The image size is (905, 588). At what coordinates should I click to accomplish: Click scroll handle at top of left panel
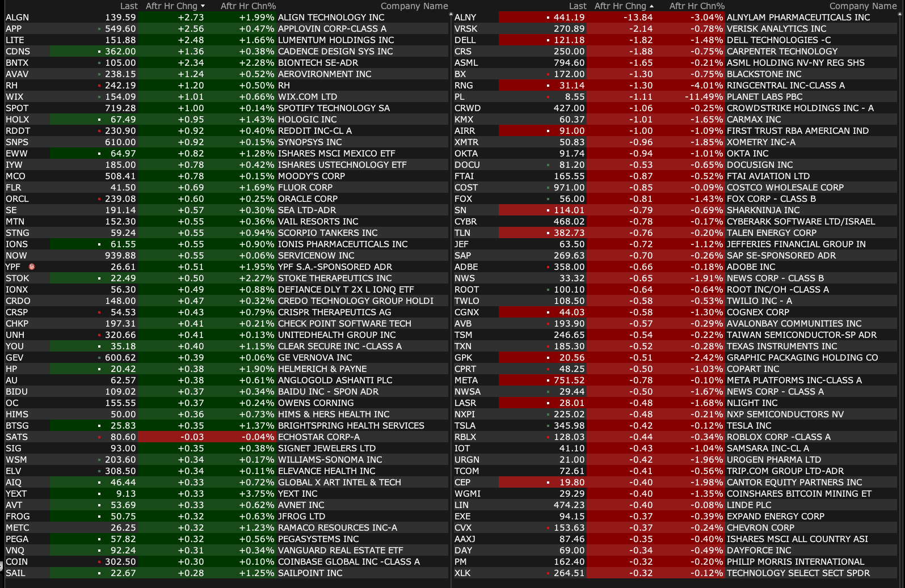pos(451,14)
